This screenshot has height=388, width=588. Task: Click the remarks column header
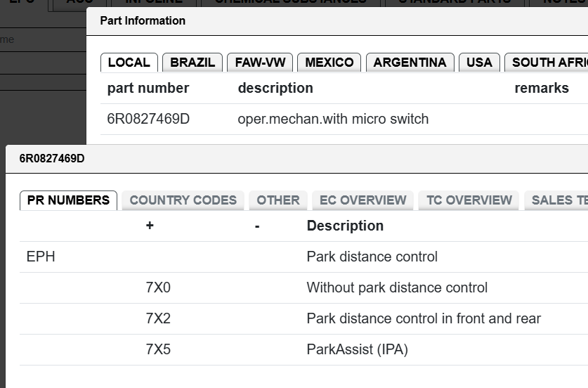click(x=542, y=88)
